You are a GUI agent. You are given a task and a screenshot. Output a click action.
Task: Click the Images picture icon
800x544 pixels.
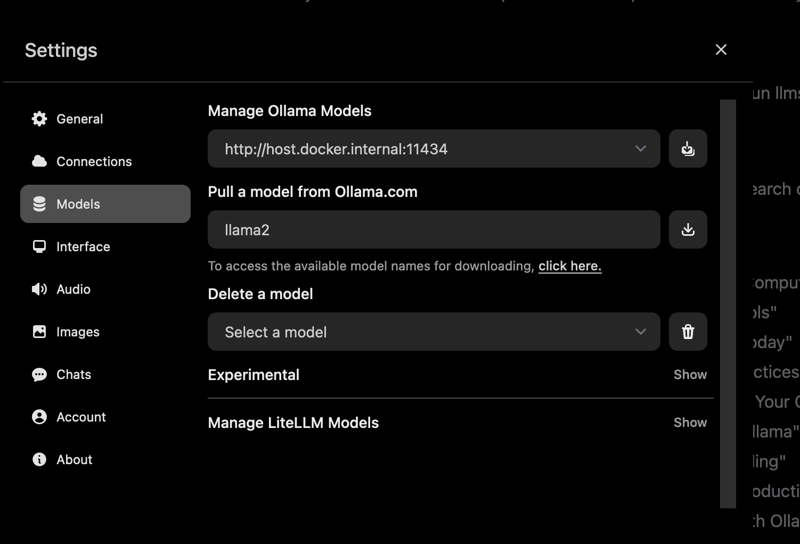(x=39, y=332)
